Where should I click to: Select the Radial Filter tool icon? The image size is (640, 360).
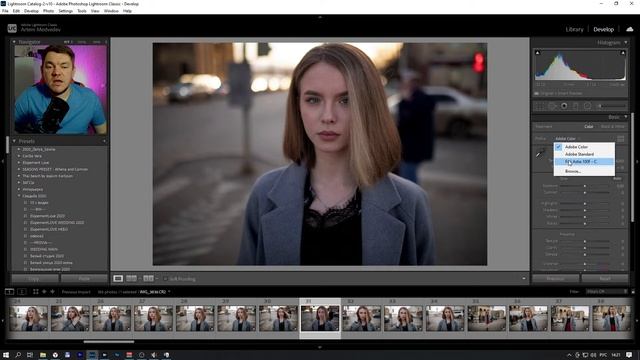pos(587,106)
